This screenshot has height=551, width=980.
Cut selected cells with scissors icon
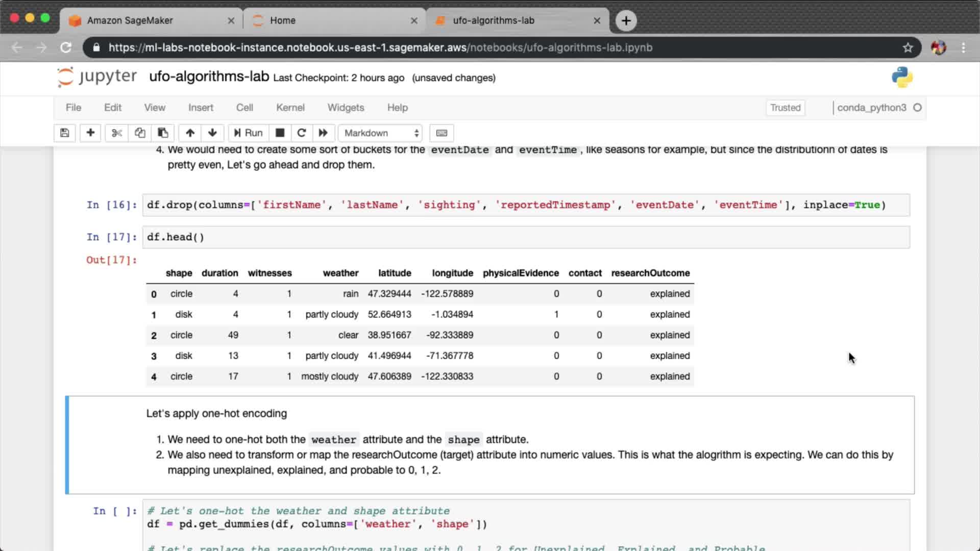(117, 133)
